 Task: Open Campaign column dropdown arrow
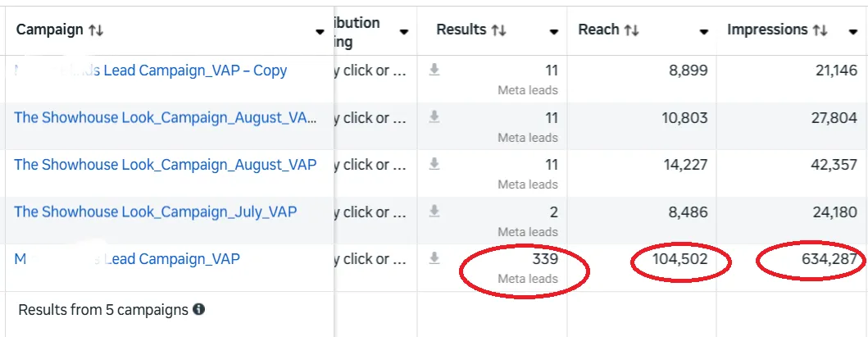(x=320, y=32)
